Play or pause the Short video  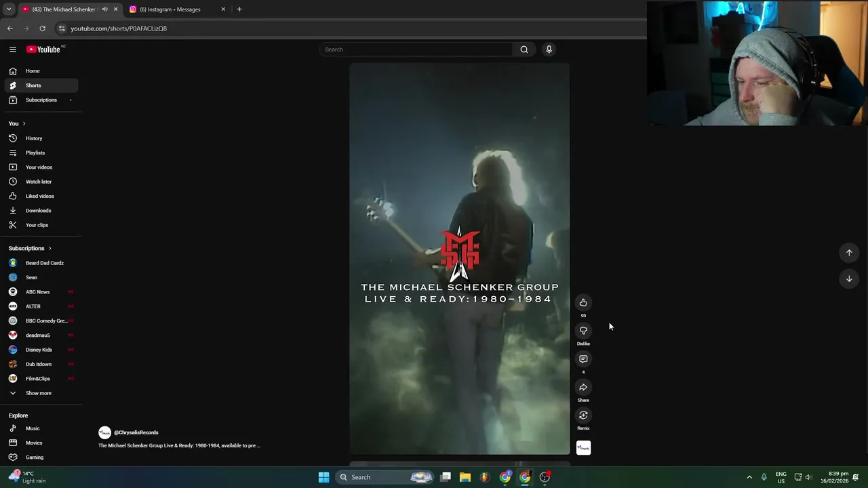pyautogui.click(x=460, y=259)
